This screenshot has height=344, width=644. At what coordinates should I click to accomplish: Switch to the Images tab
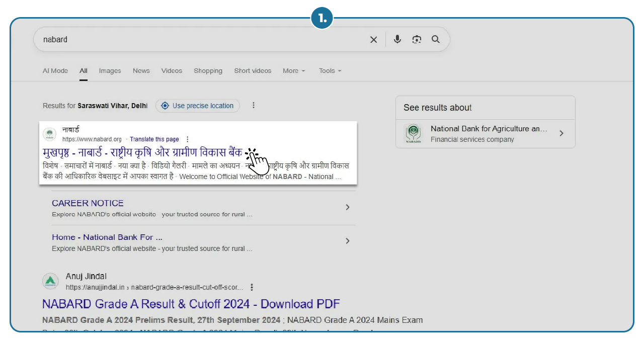pos(110,71)
